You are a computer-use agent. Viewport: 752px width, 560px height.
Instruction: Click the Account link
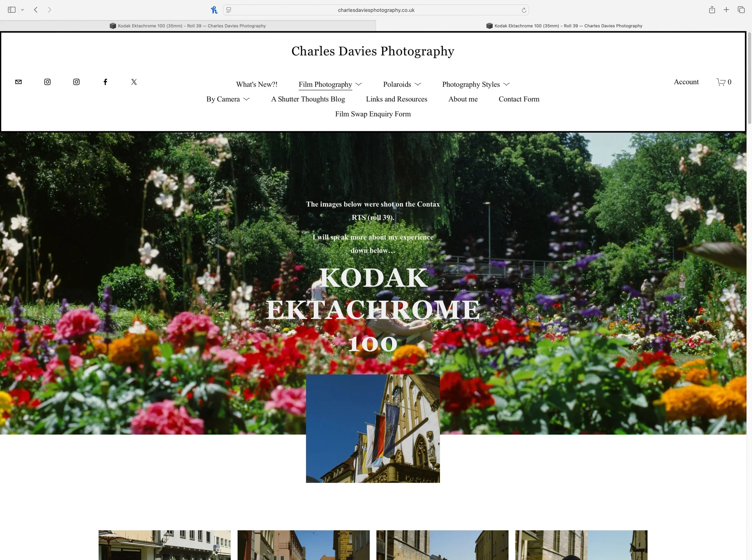pyautogui.click(x=686, y=82)
